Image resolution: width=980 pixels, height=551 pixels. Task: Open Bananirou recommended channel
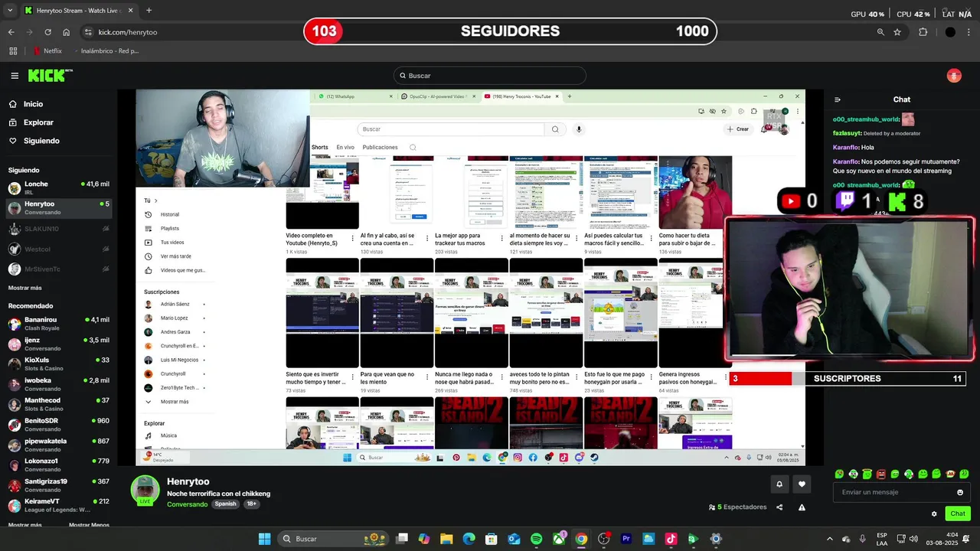pyautogui.click(x=58, y=324)
